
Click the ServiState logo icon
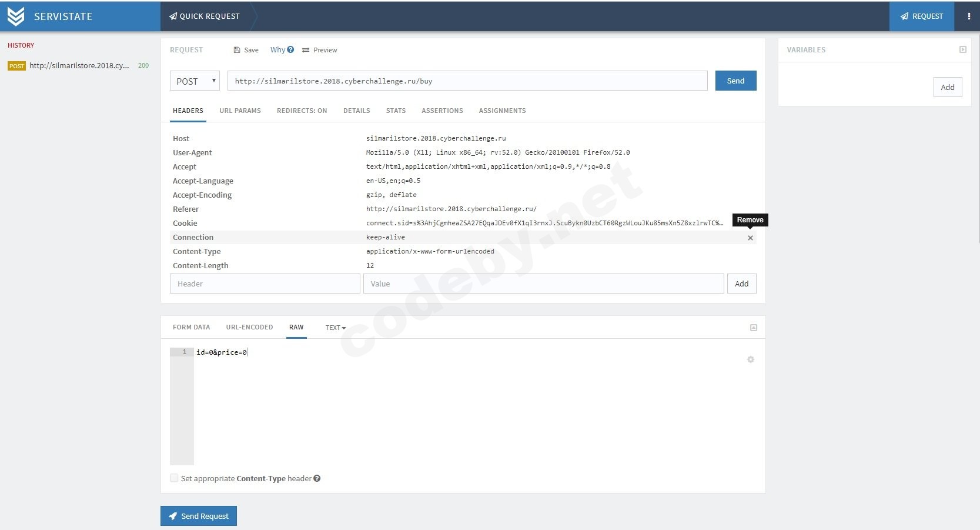pyautogui.click(x=16, y=16)
